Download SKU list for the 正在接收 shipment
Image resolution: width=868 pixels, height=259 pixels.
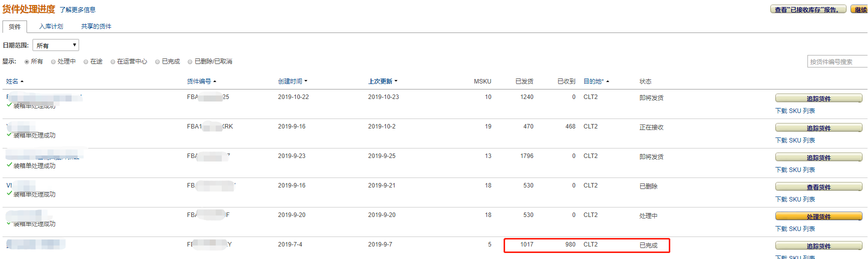point(795,140)
